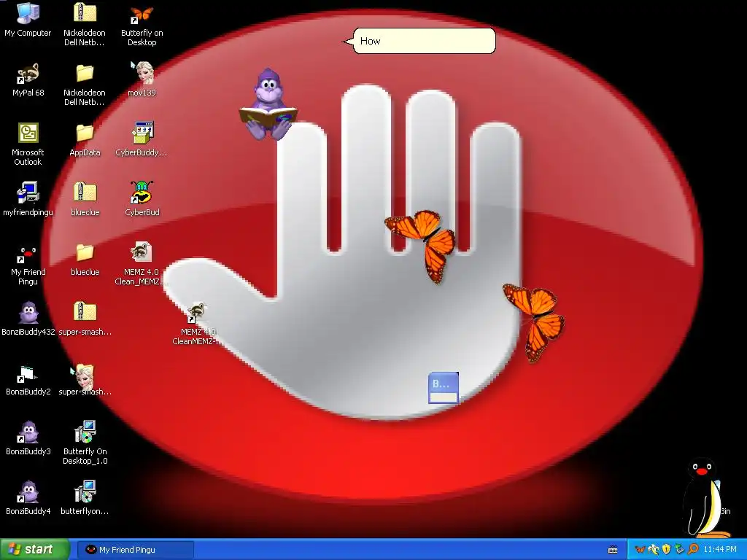Select the super-smash... zip archive icon
The width and height of the screenshot is (747, 560).
(x=85, y=319)
